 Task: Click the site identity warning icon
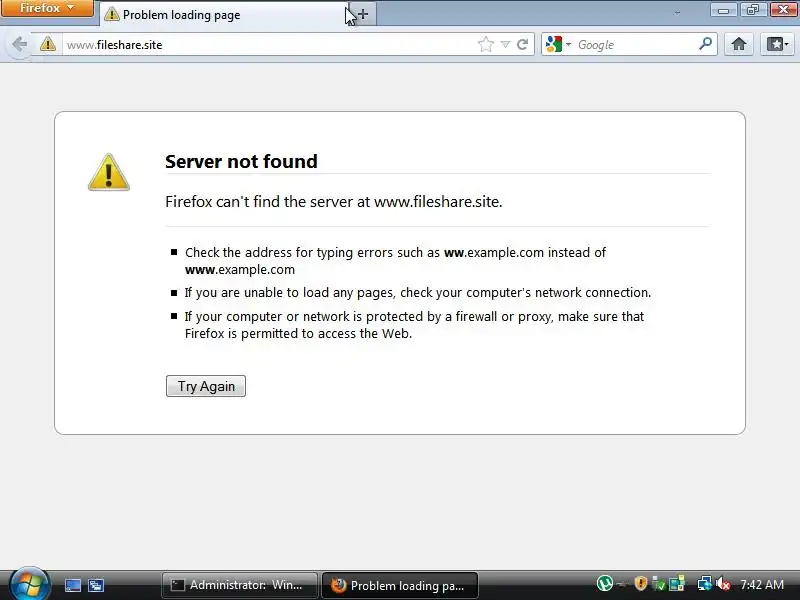coord(48,45)
